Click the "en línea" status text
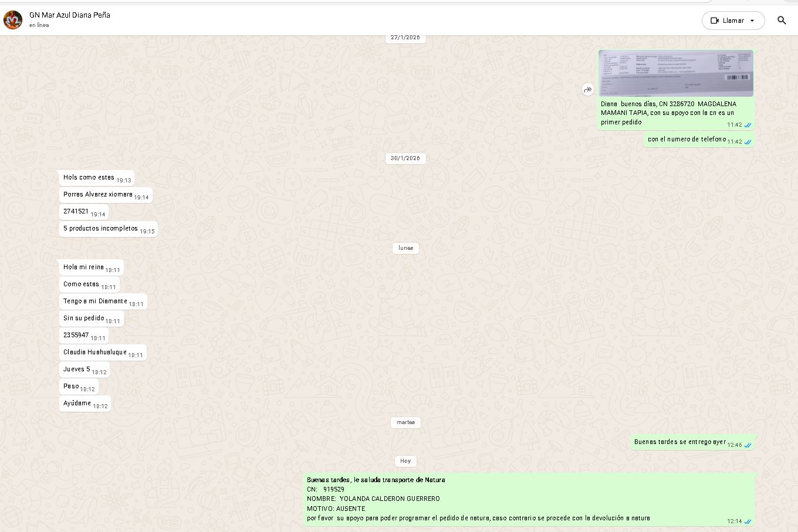 pos(39,25)
